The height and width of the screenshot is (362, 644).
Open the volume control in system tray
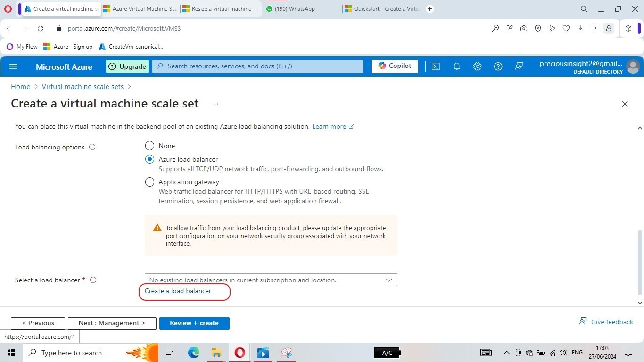pos(563,353)
